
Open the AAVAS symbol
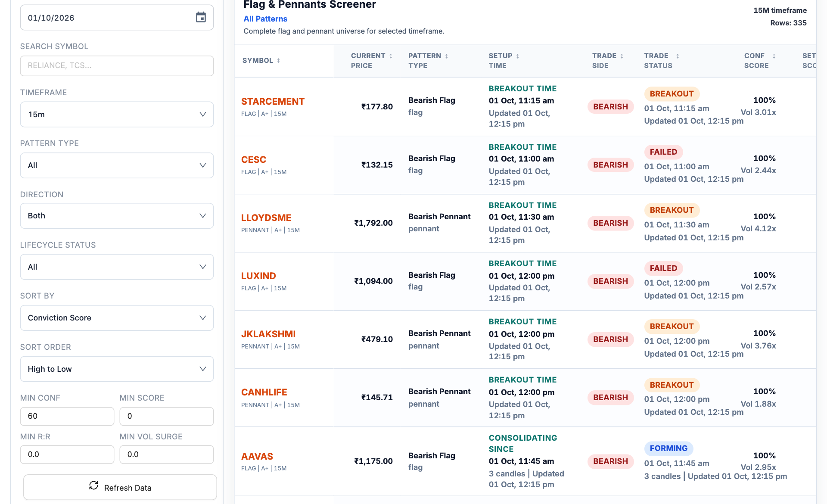[257, 457]
